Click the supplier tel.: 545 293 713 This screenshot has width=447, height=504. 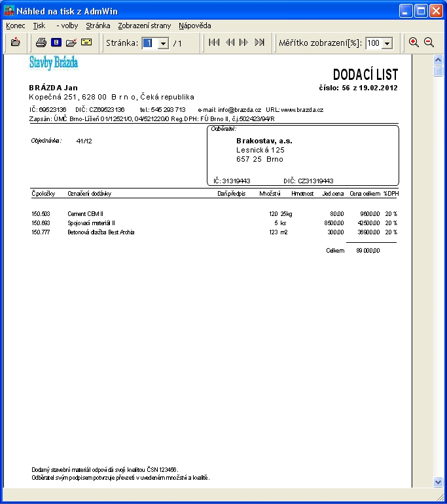(x=162, y=110)
